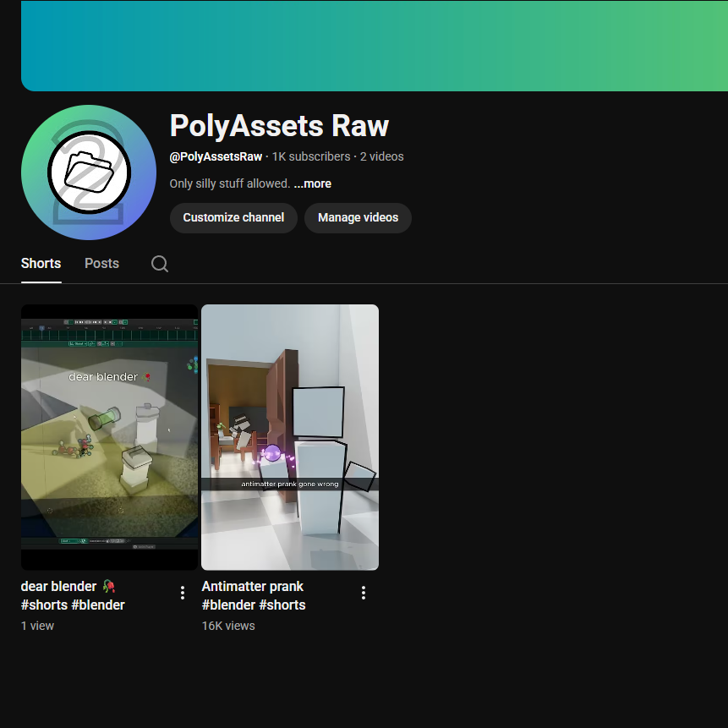This screenshot has width=728, height=728.
Task: Open more options for dear blender short
Action: point(183,593)
